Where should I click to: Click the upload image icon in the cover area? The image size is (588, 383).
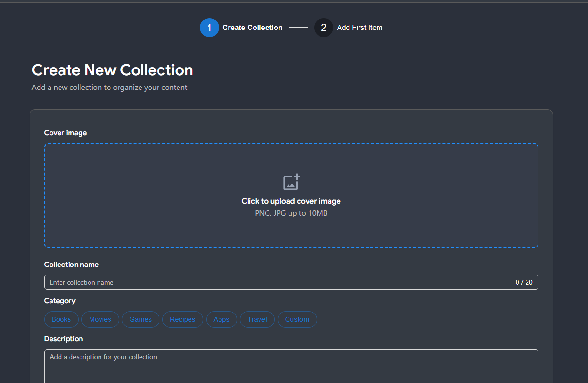coord(290,182)
